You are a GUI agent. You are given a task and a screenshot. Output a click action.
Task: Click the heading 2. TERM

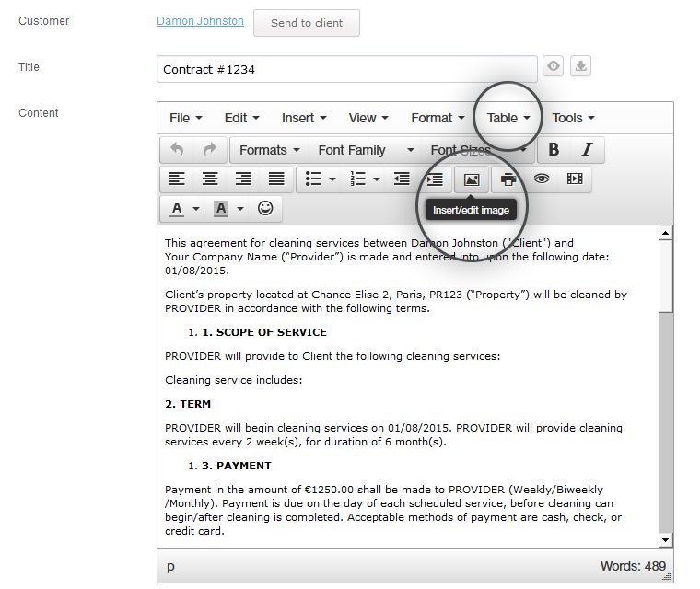coord(188,404)
